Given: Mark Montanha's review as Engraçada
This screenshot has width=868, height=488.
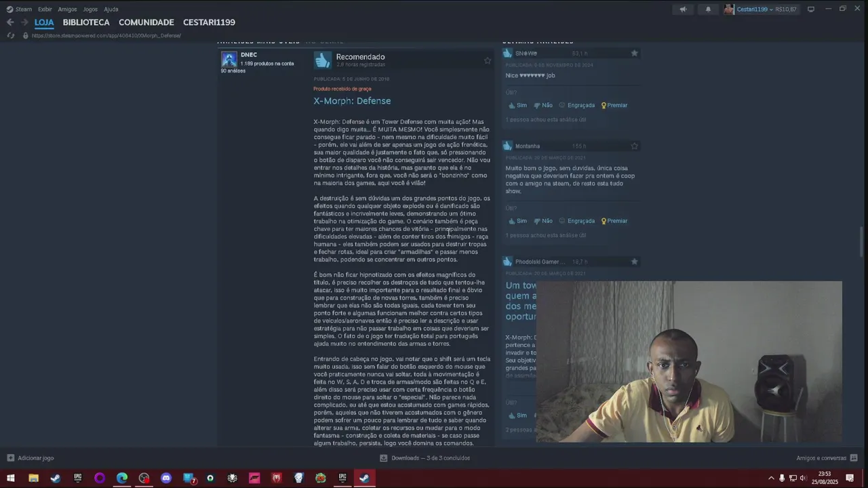Looking at the screenshot, I should pos(576,221).
